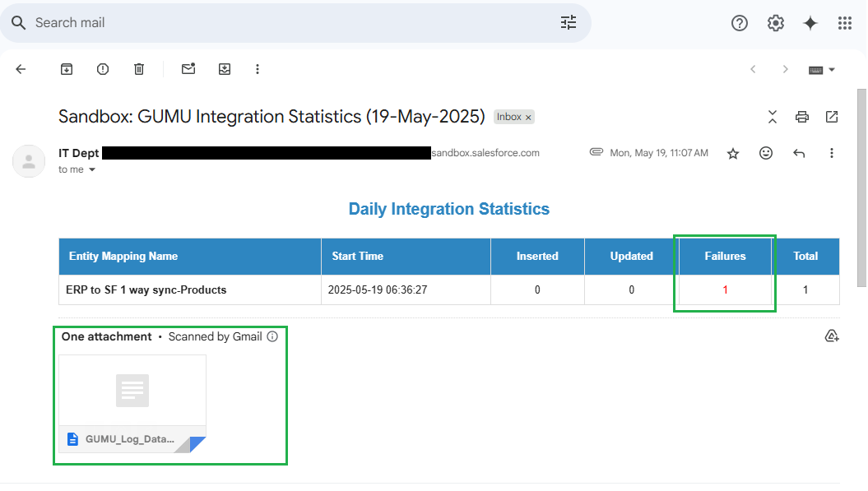Open input tools keyboard dropdown
The image size is (868, 491).
[x=821, y=70]
